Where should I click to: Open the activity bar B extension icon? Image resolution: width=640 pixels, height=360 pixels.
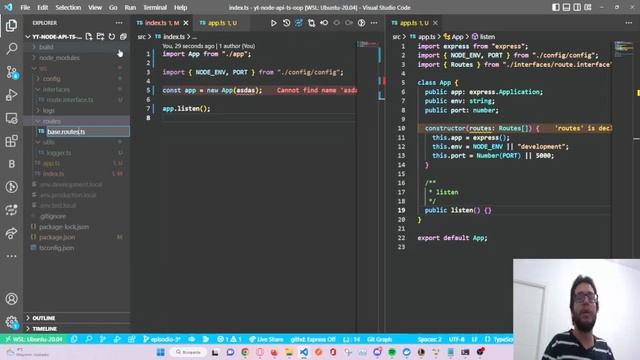[11, 164]
